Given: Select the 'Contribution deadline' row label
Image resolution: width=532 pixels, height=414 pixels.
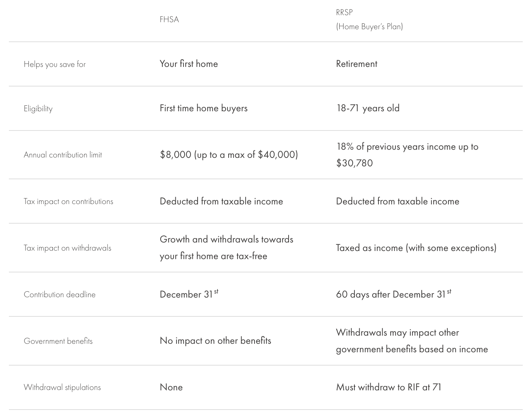Looking at the screenshot, I should click(60, 295).
